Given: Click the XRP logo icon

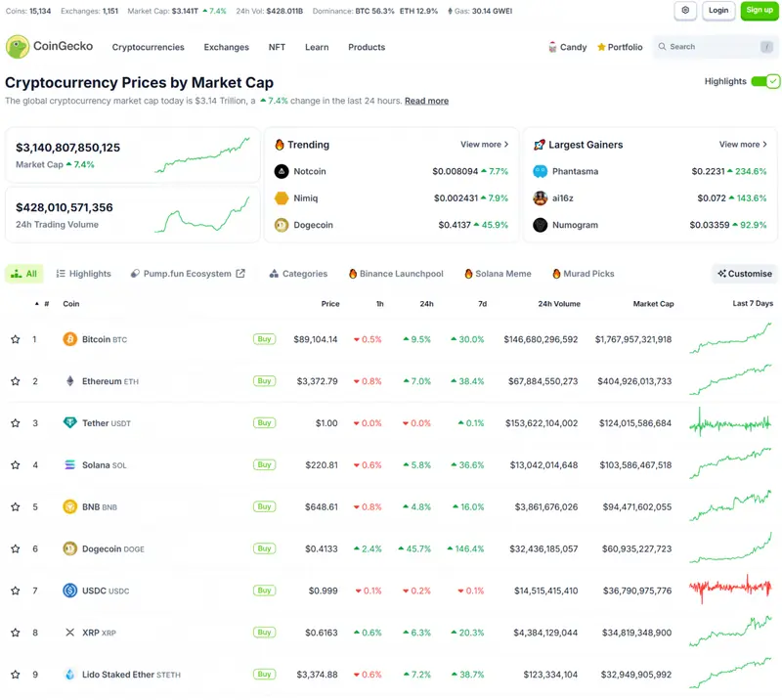Looking at the screenshot, I should pos(69,633).
